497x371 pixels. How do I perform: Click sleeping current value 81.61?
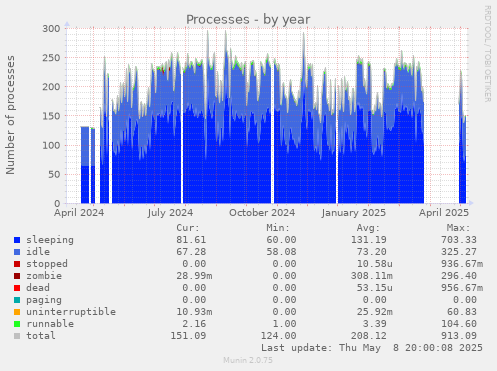[x=191, y=240]
